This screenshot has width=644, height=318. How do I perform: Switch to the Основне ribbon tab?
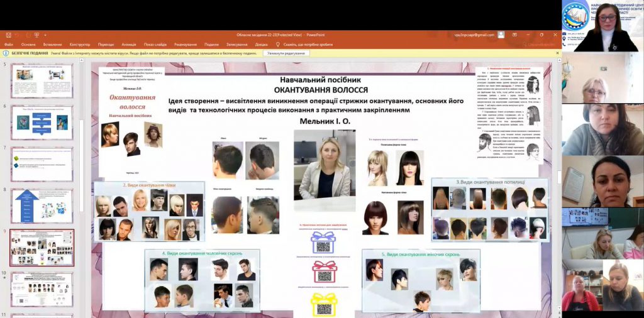click(x=28, y=45)
